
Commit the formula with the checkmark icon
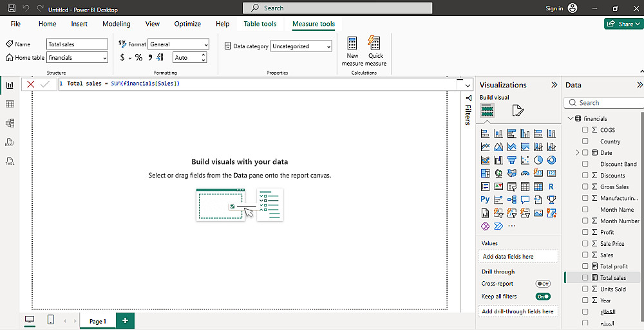pos(45,84)
